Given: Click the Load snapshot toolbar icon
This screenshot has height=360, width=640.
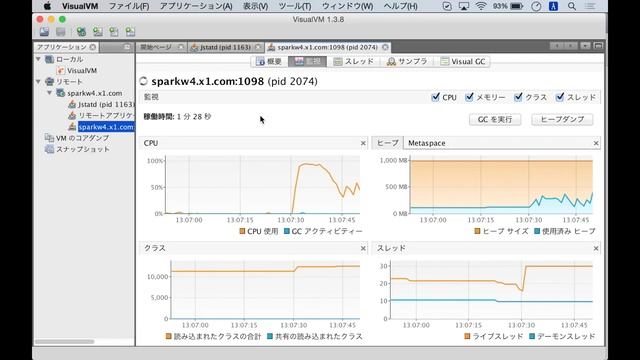Looking at the screenshot, I should pos(44,31).
